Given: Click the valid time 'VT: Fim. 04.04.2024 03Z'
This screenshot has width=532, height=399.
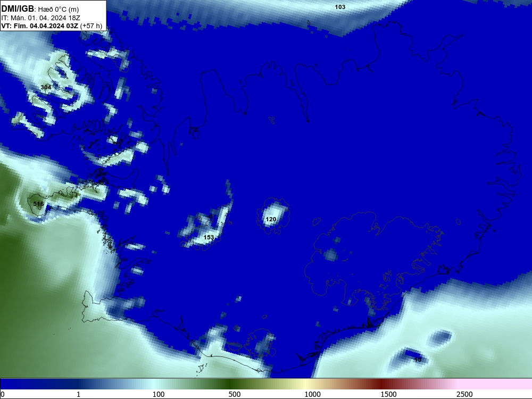Looking at the screenshot, I should pos(40,26).
